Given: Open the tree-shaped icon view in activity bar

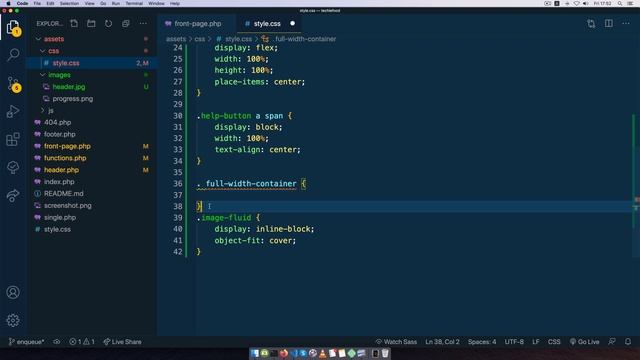Looking at the screenshot, I should coord(13,167).
